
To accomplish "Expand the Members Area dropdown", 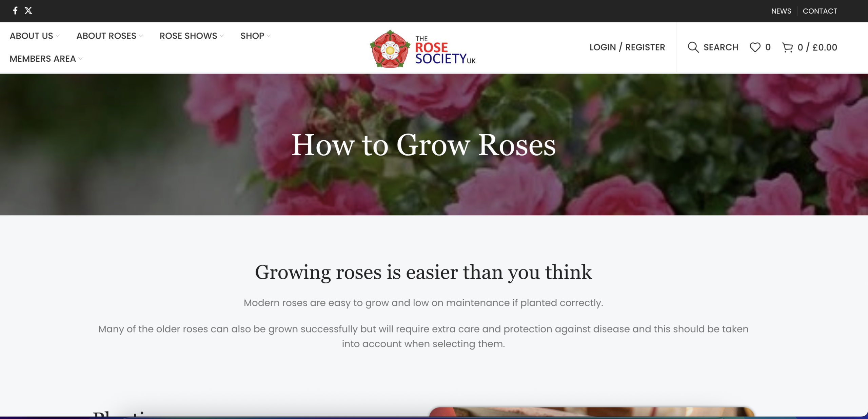I will pyautogui.click(x=80, y=59).
